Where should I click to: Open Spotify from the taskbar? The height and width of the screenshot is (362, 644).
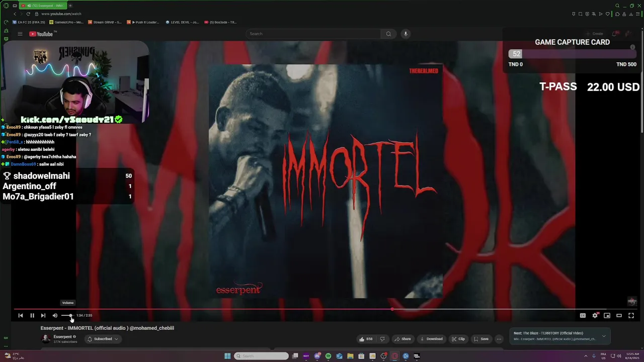(x=328, y=356)
